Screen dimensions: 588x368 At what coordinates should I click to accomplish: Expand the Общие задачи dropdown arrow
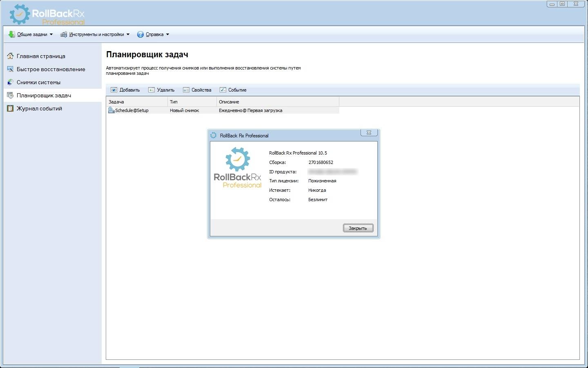[51, 34]
